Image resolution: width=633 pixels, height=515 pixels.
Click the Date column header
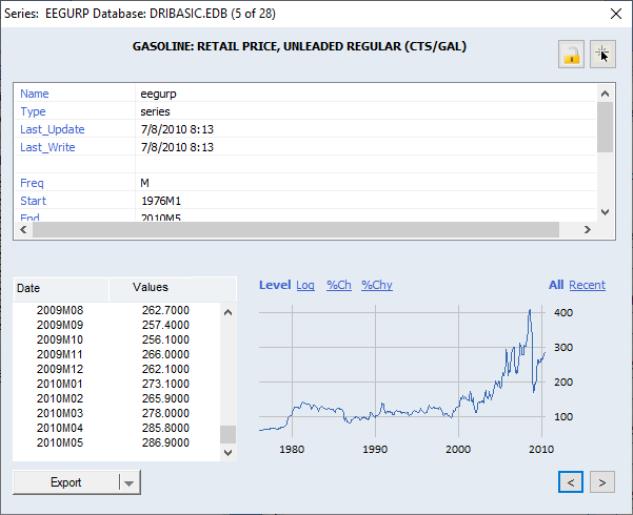61,287
